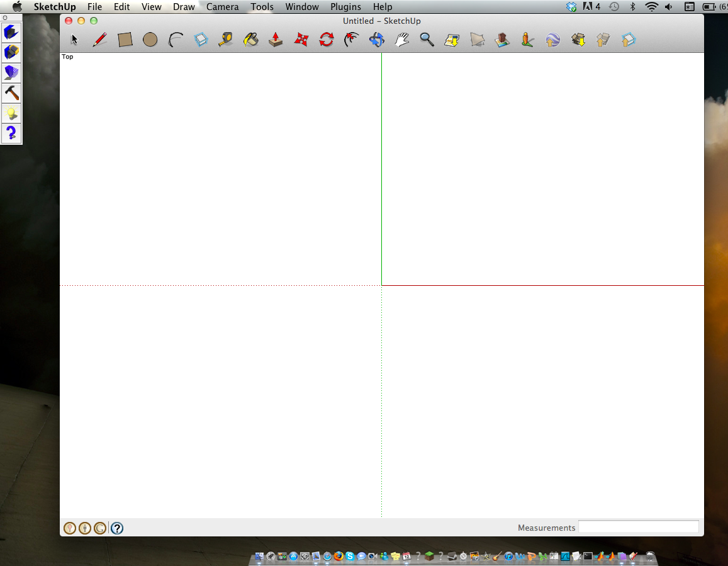The image size is (728, 566).
Task: Preview model in Google Earth icon
Action: pyautogui.click(x=552, y=40)
